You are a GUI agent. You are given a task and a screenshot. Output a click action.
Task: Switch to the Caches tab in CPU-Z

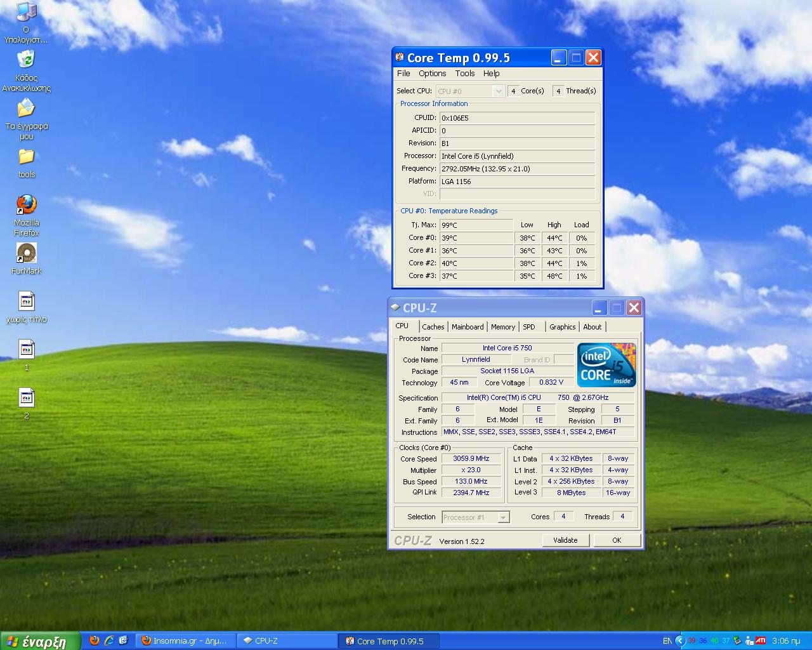point(433,327)
